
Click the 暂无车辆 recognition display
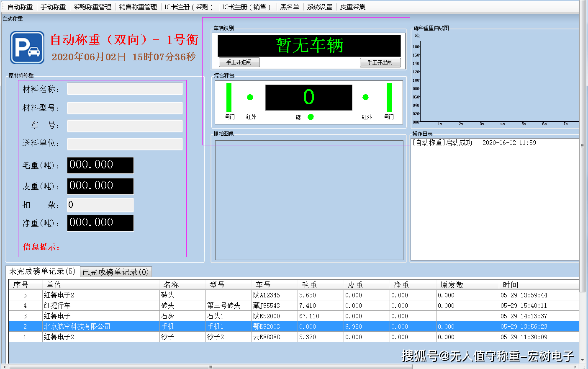point(309,45)
